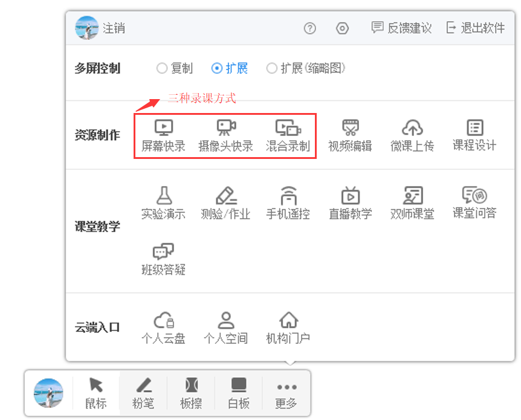The image size is (521, 420).
Task: Click 反馈建议 feedback link
Action: click(x=401, y=28)
